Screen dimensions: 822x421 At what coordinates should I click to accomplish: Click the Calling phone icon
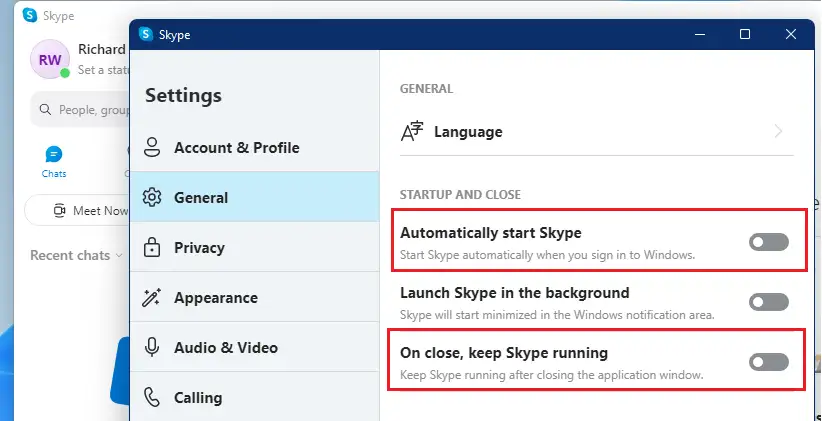click(x=152, y=398)
